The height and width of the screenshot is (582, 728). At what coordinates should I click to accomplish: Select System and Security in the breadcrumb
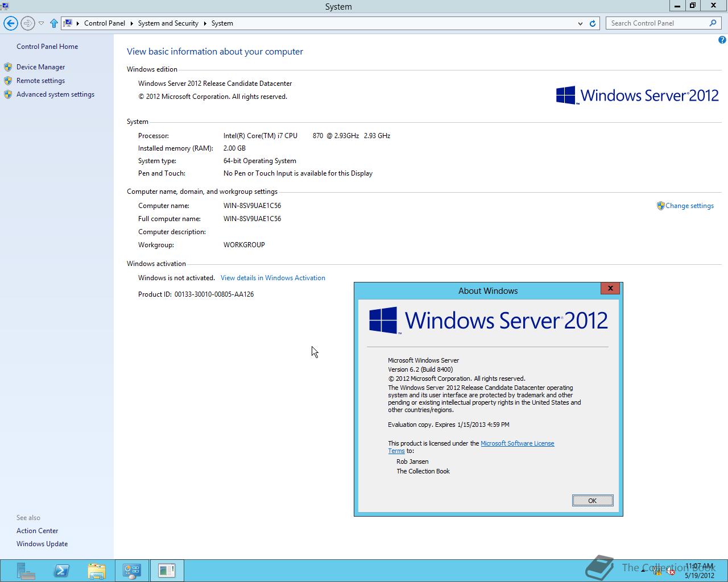pyautogui.click(x=168, y=23)
